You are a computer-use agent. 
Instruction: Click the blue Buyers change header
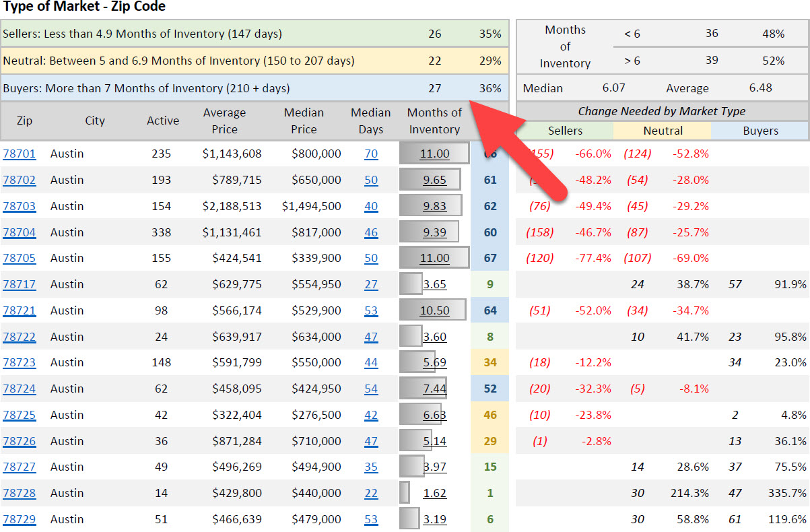point(760,131)
